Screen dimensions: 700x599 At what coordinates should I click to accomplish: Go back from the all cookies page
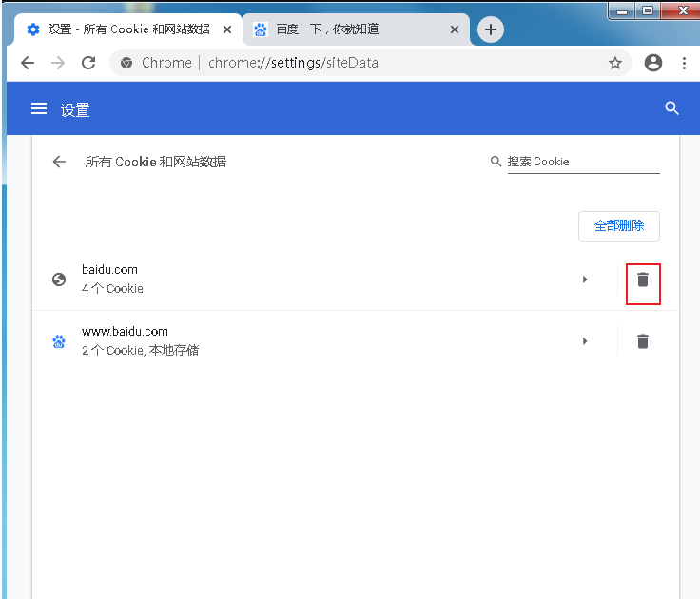coord(59,162)
